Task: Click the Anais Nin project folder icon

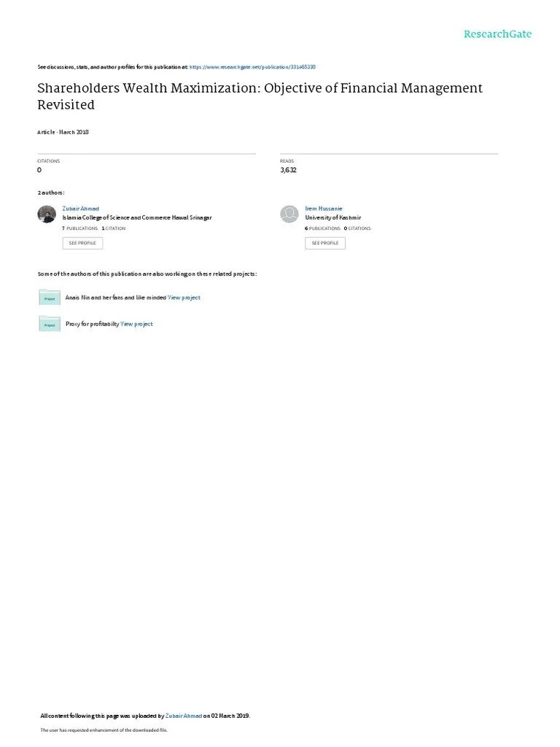Action: [x=49, y=298]
